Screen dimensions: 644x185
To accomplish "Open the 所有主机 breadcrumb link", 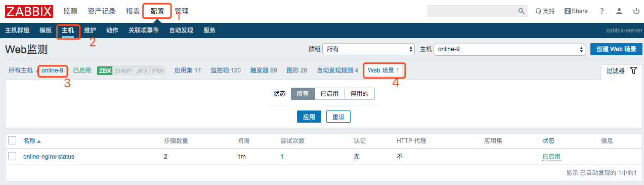I will tap(21, 70).
